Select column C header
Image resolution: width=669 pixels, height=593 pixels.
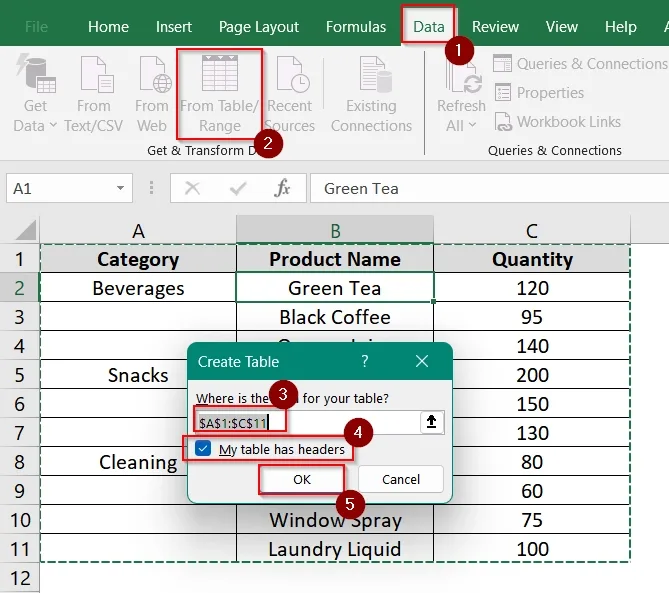[532, 230]
